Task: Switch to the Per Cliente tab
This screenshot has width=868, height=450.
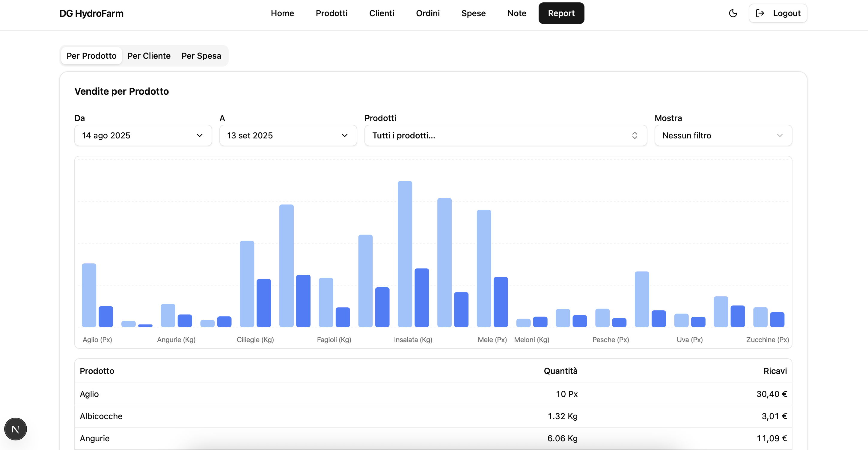Action: click(149, 56)
